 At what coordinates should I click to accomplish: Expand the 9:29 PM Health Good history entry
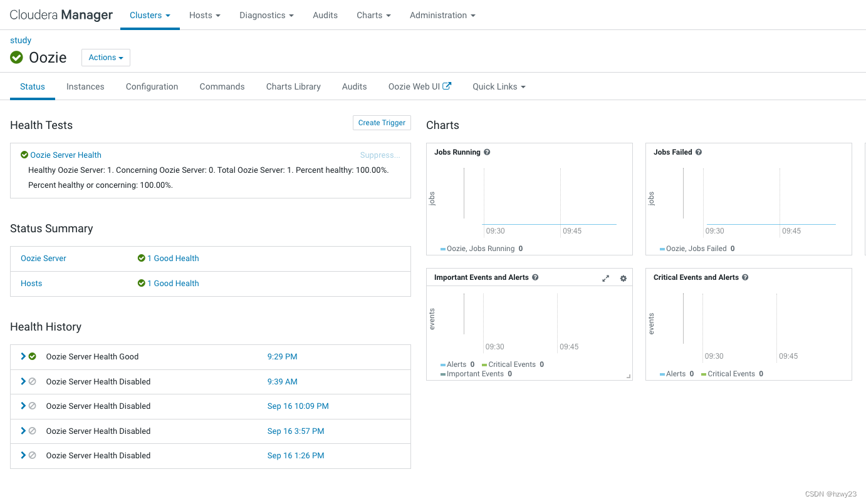(x=23, y=356)
